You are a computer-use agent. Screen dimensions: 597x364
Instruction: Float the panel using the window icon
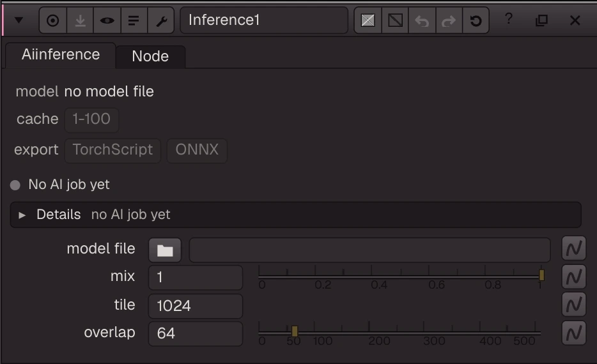[x=541, y=20]
